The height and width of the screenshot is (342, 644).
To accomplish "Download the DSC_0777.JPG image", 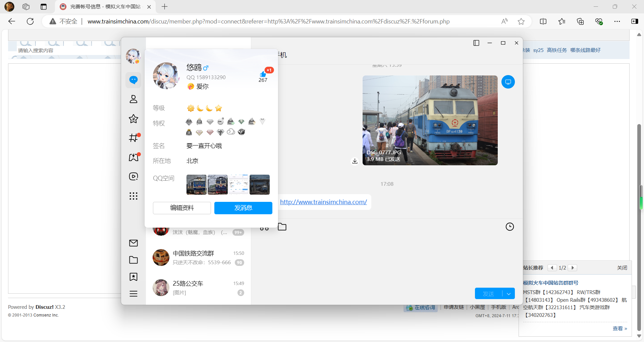I will 355,161.
